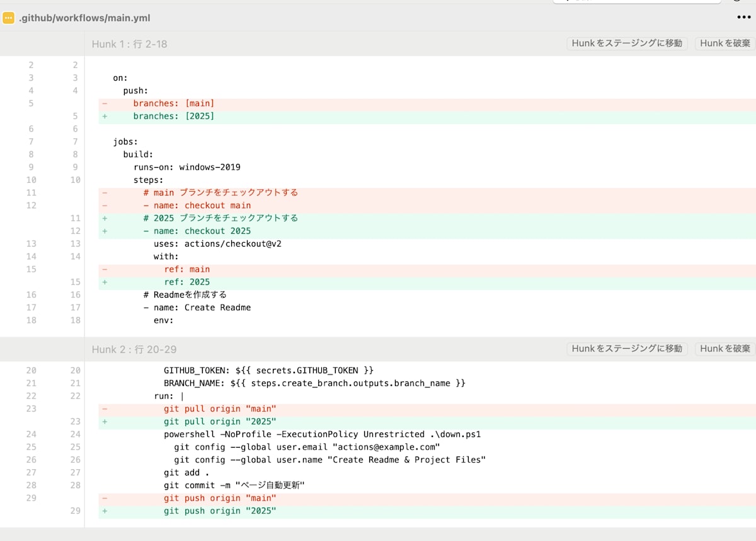756x541 pixels.
Task: Discard Hunk 1 with Hunkを破棄
Action: click(725, 44)
